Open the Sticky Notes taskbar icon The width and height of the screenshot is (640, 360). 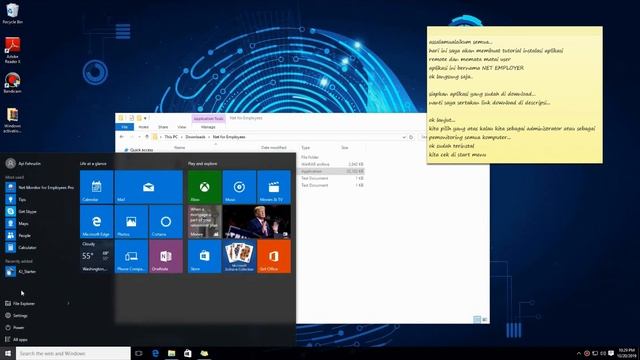204,353
